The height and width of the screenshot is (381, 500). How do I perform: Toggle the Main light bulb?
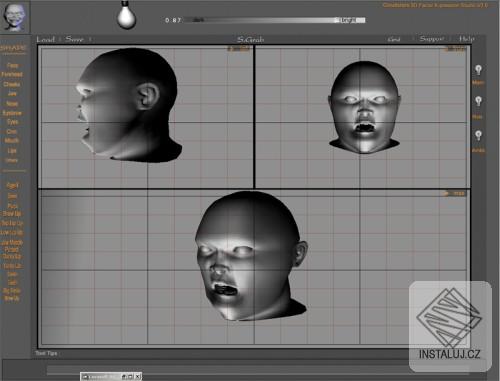(x=478, y=70)
